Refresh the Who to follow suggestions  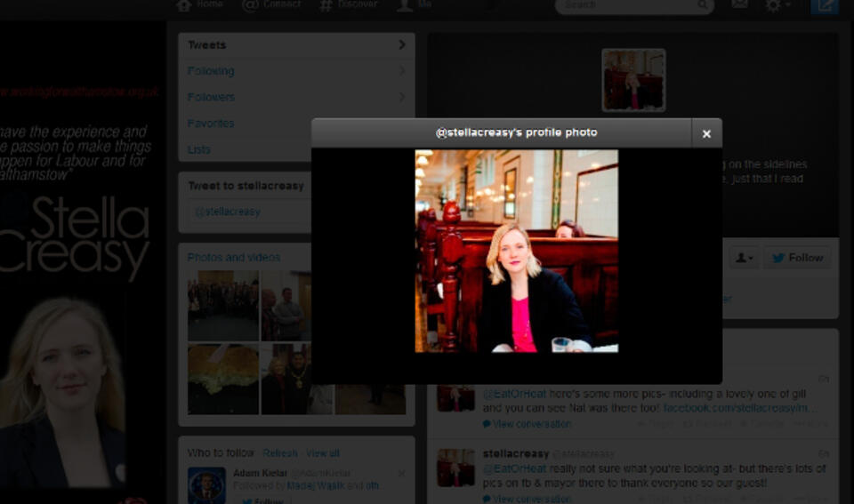(x=280, y=453)
